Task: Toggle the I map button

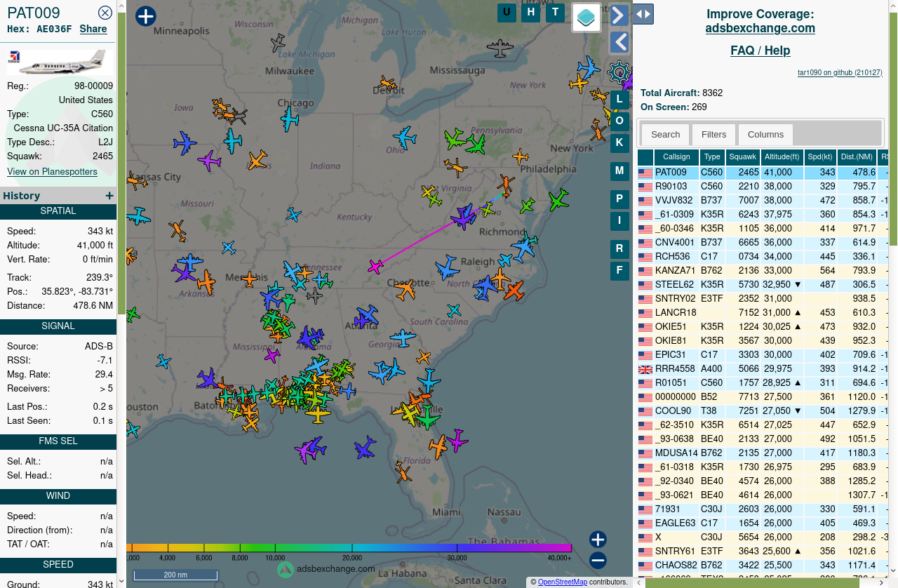Action: tap(619, 220)
